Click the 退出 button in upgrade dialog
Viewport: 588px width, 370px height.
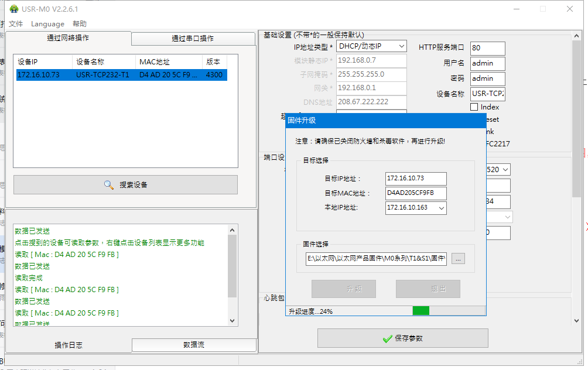428,289
